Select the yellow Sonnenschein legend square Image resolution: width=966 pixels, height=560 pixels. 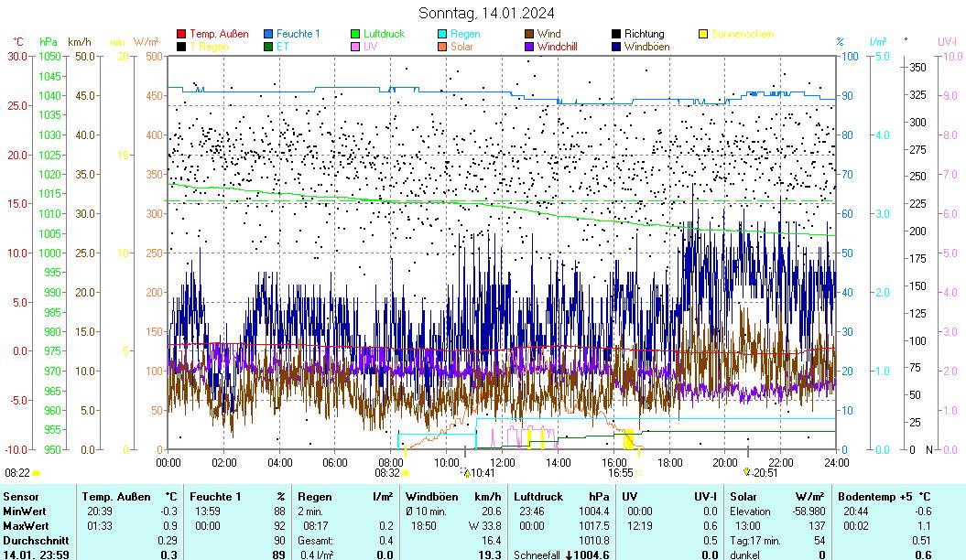click(x=703, y=34)
